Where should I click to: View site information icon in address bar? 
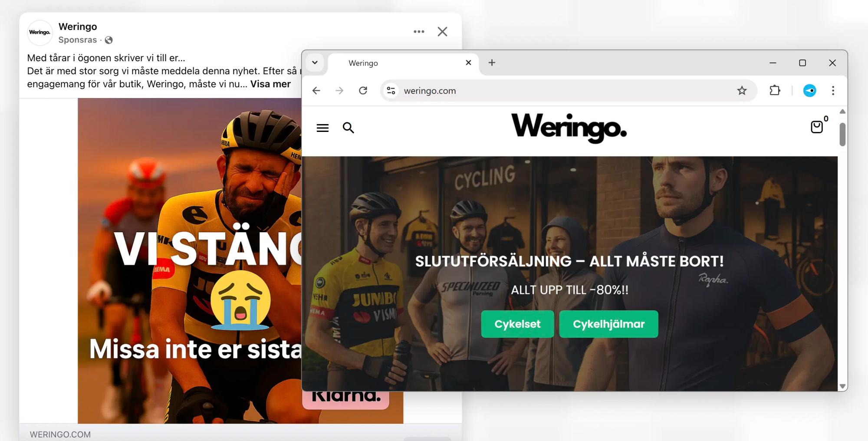pyautogui.click(x=391, y=90)
